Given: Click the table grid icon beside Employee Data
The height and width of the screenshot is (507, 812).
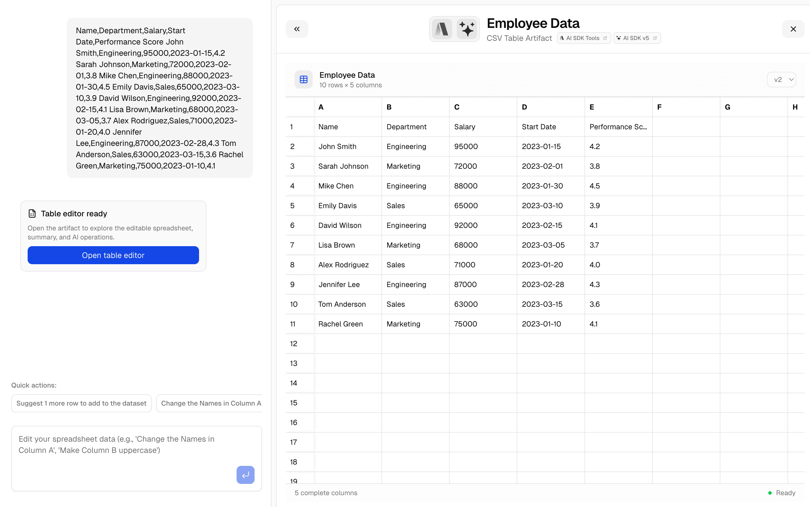Looking at the screenshot, I should pos(303,79).
